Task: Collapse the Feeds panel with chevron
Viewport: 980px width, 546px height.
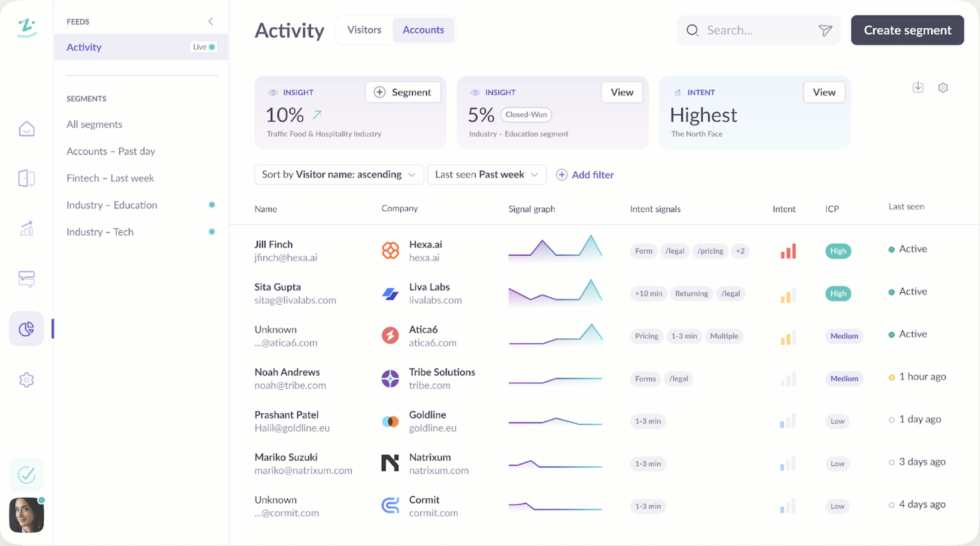Action: coord(211,21)
